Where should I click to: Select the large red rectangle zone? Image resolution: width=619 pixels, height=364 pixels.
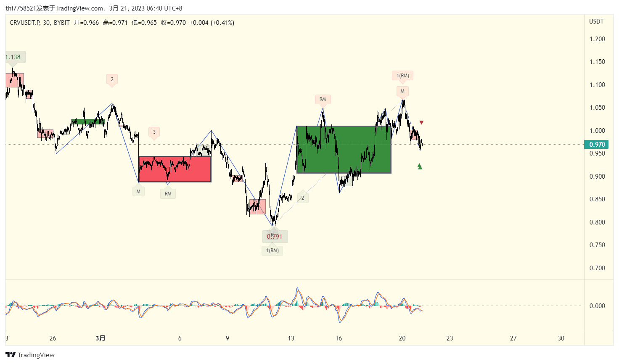(175, 169)
